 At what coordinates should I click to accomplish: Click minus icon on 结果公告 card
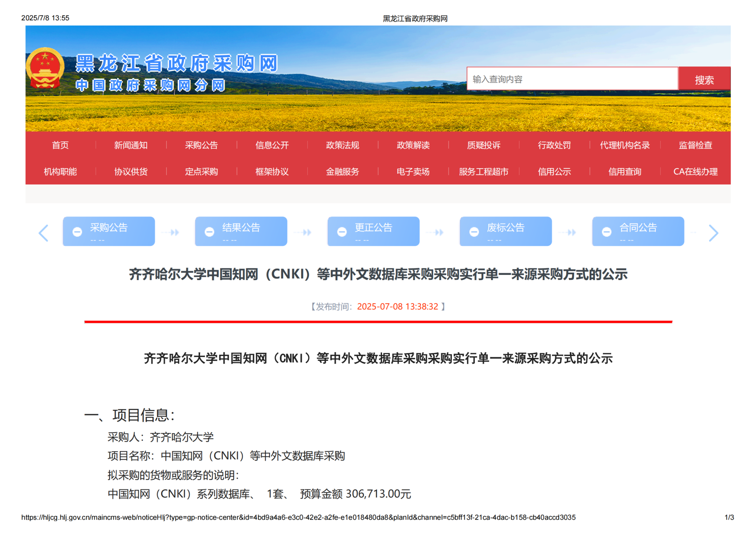tap(209, 232)
